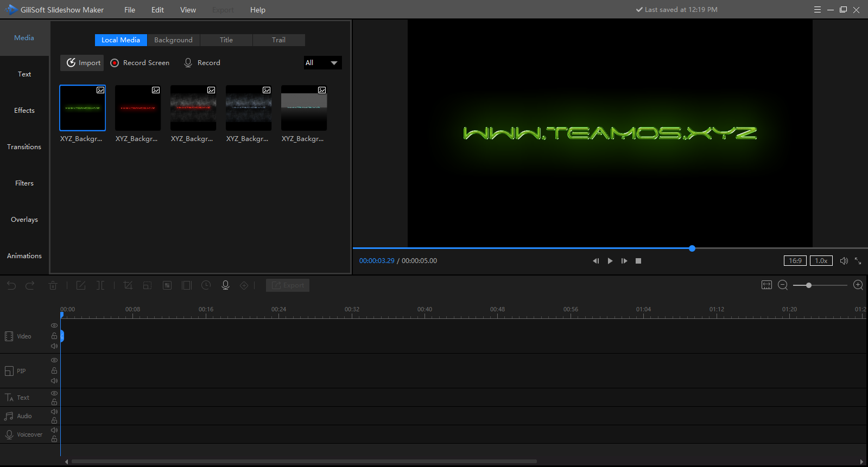Image resolution: width=868 pixels, height=467 pixels.
Task: Click the red Record Screen icon
Action: 115,63
